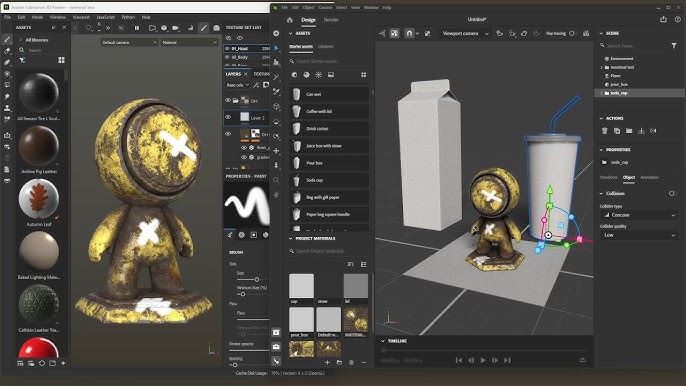Filter starter assets by lights icon
The width and height of the screenshot is (686, 386).
318,75
